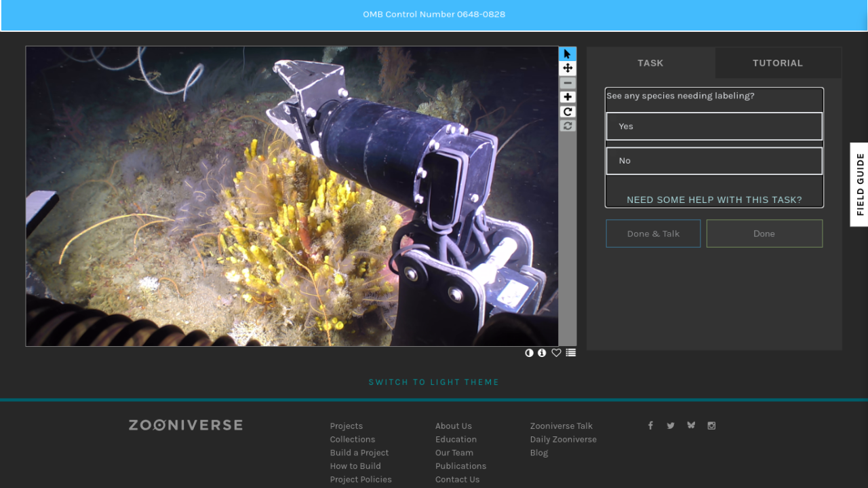
Task: Answer Yes to species labeling question
Action: point(714,126)
